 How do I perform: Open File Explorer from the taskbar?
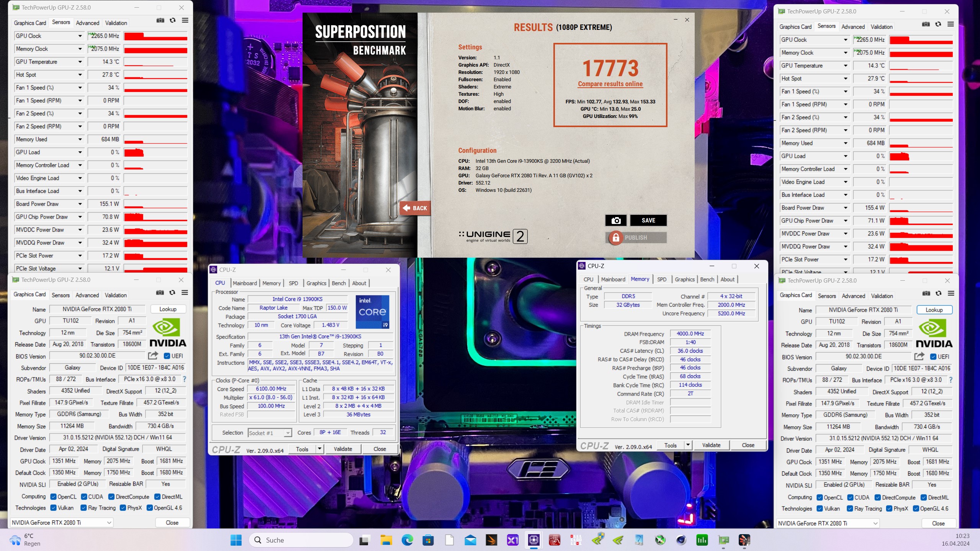[x=386, y=540]
